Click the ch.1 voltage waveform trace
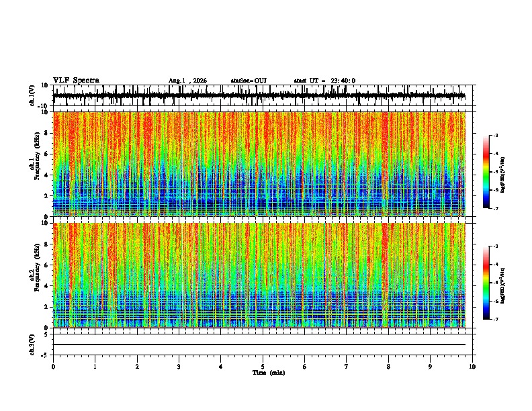 (x=259, y=96)
